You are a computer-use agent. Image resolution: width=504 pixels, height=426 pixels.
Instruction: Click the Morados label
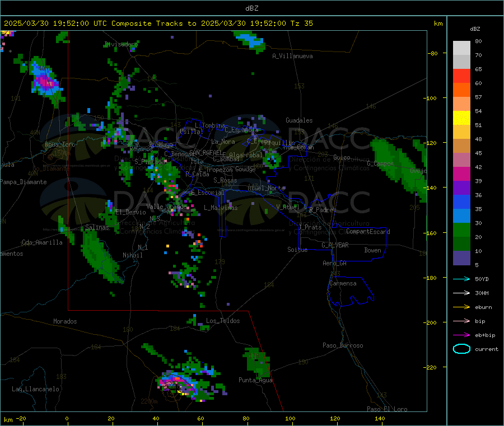click(65, 321)
